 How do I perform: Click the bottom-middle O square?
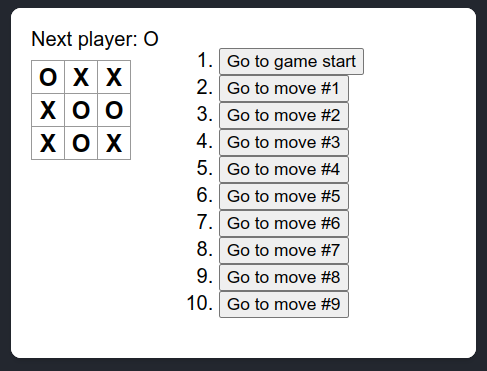[81, 143]
